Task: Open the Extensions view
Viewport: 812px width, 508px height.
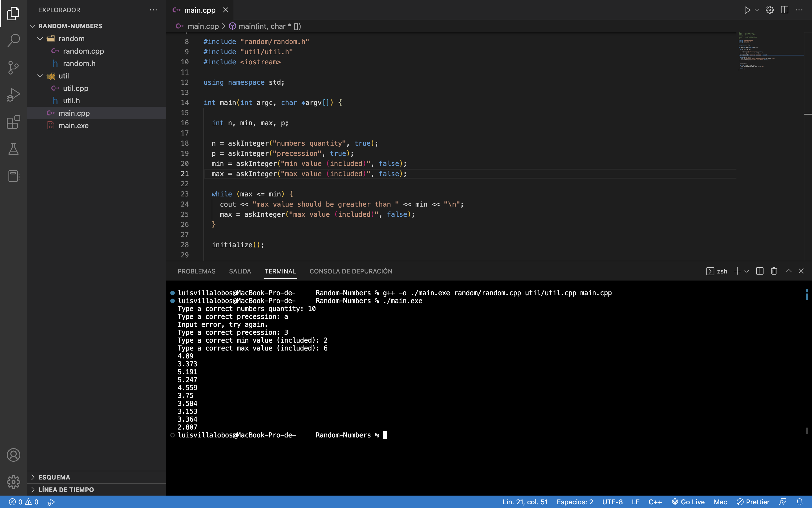Action: 14,122
